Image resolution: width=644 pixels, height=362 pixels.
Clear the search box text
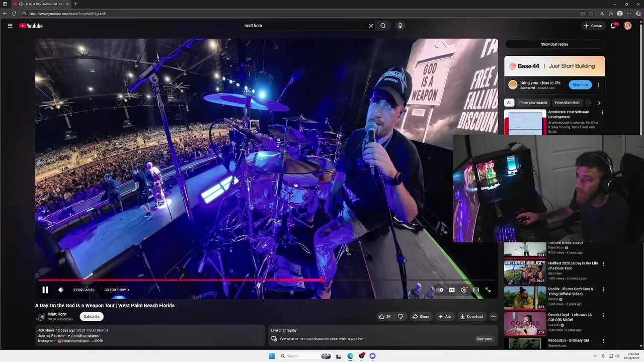371,26
